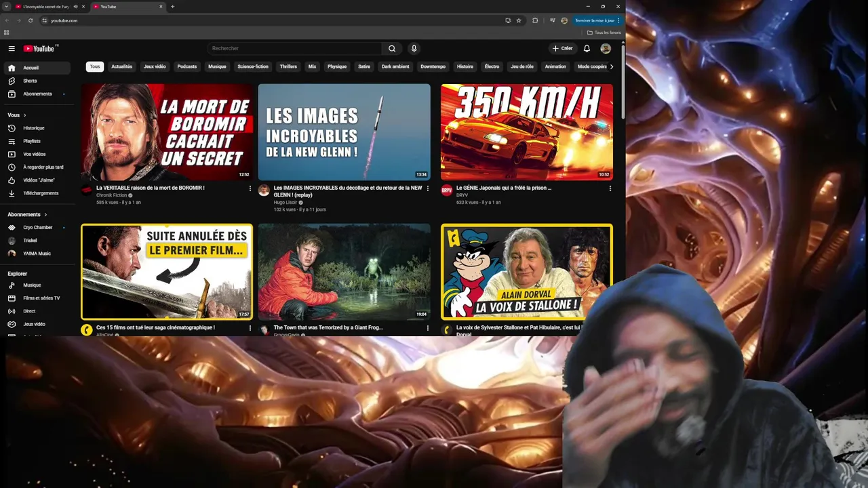Open the Giant Frog video thumbnail

(x=344, y=272)
